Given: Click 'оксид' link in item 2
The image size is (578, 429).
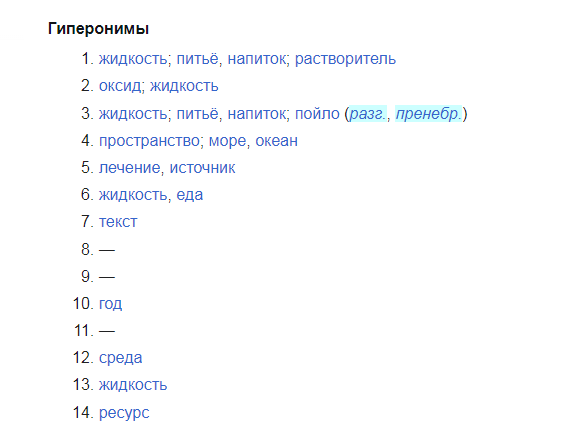Looking at the screenshot, I should pyautogui.click(x=120, y=86).
